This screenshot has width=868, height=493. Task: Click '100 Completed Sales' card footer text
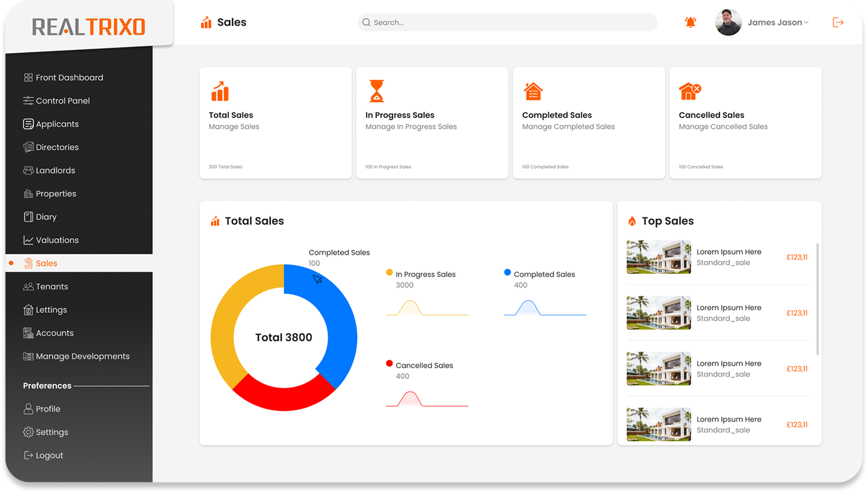click(545, 167)
